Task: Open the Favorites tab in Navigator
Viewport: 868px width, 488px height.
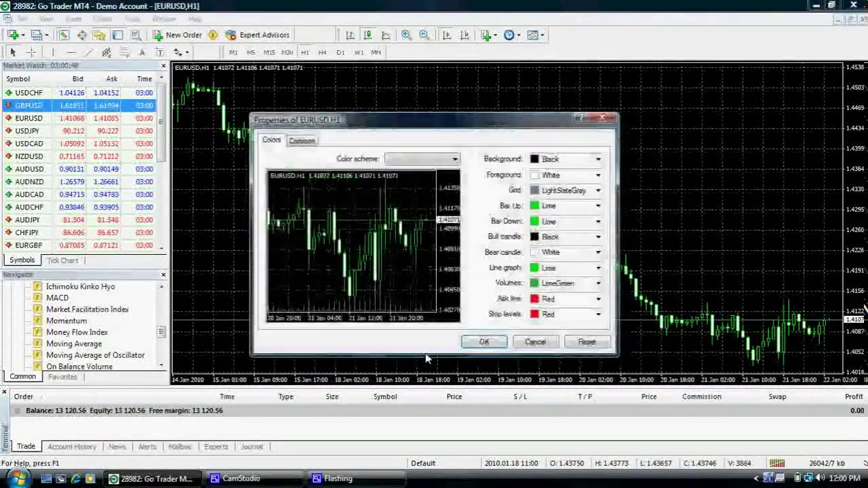Action: (62, 377)
